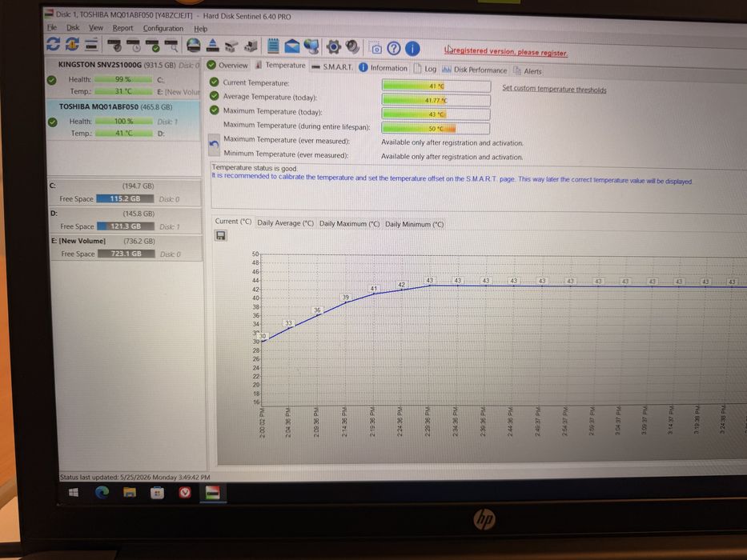747x560 pixels.
Task: Click Set custom temperature thresholds link
Action: point(554,90)
